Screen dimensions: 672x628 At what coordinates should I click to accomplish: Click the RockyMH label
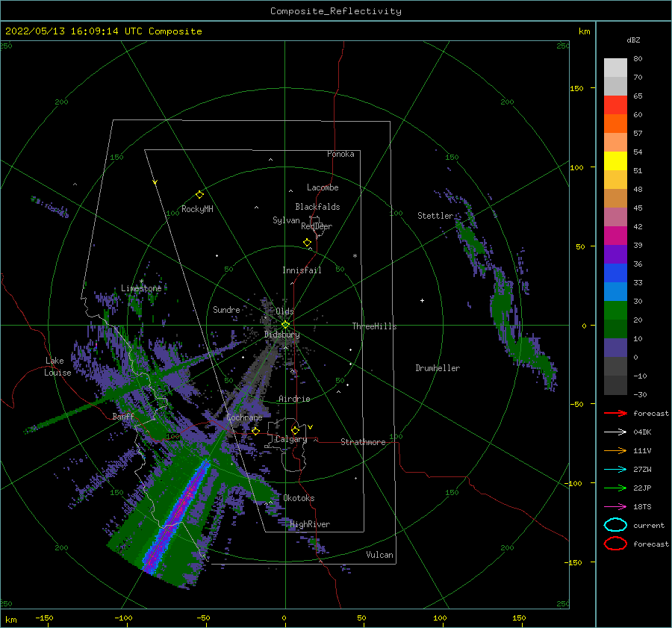click(197, 209)
